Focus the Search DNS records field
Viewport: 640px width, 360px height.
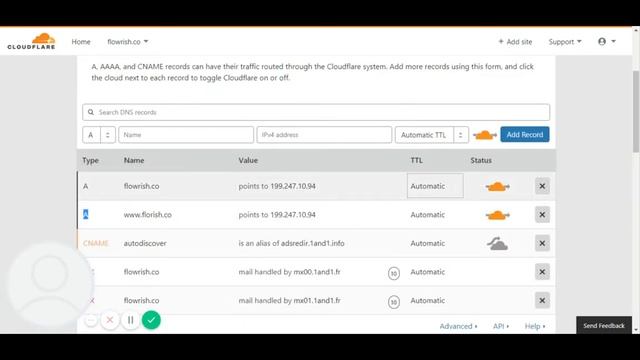tap(316, 112)
